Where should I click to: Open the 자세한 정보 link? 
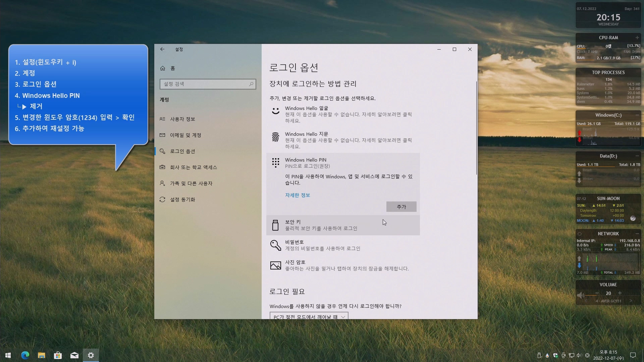[x=297, y=195]
